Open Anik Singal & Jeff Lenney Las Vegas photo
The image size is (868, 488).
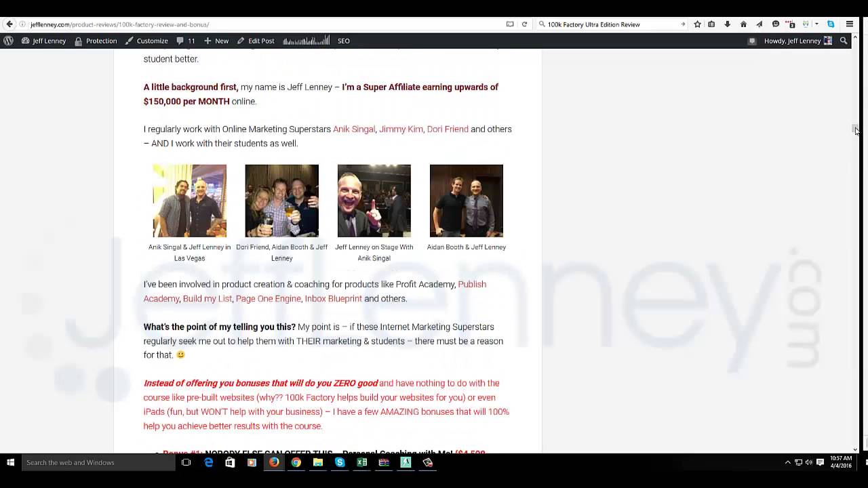[x=190, y=201]
